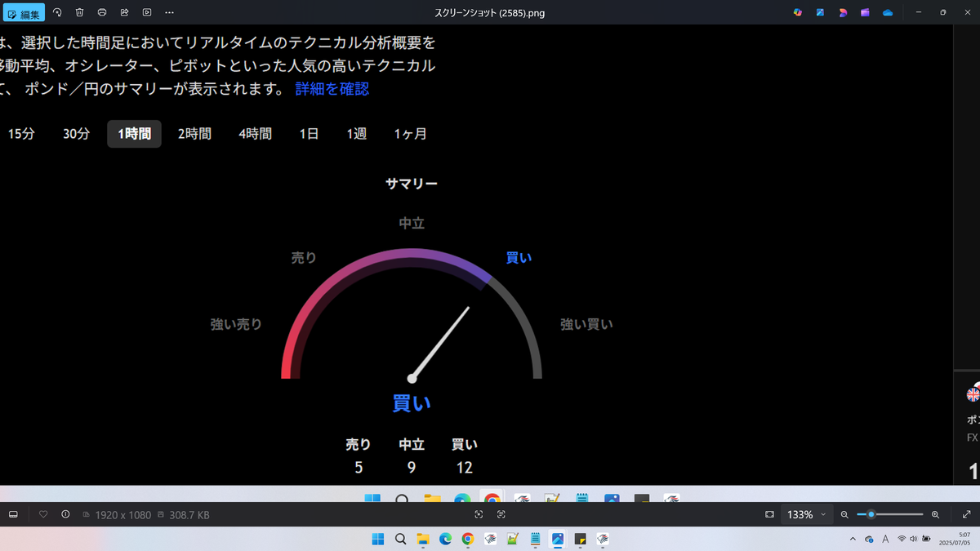Click the OneDrive cloud icon
This screenshot has width=980, height=551.
pyautogui.click(x=888, y=13)
